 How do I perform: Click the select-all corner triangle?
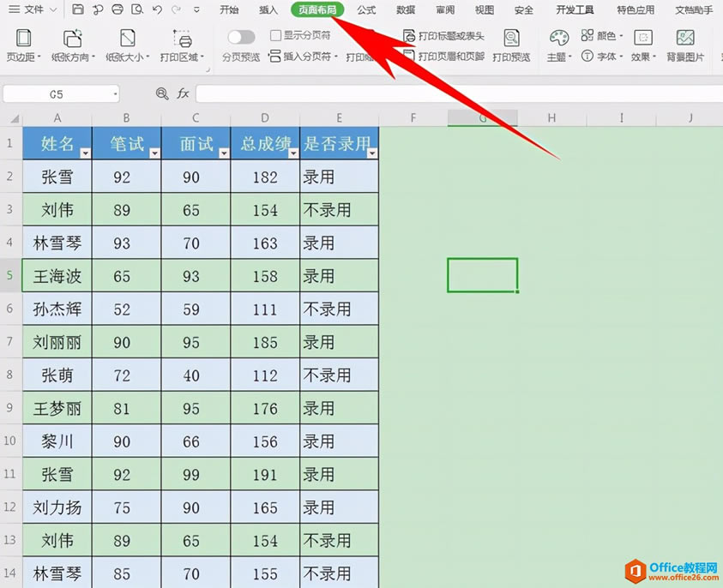pyautogui.click(x=15, y=119)
